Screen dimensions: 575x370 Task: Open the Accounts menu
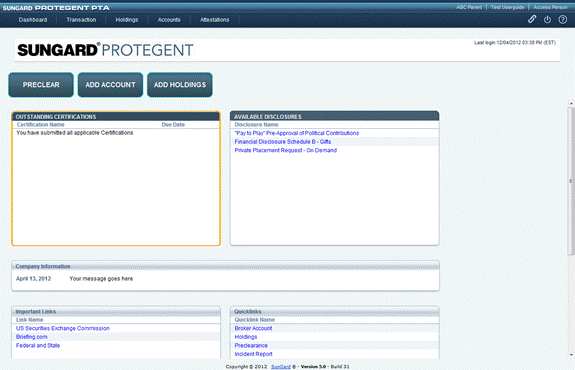(x=169, y=20)
